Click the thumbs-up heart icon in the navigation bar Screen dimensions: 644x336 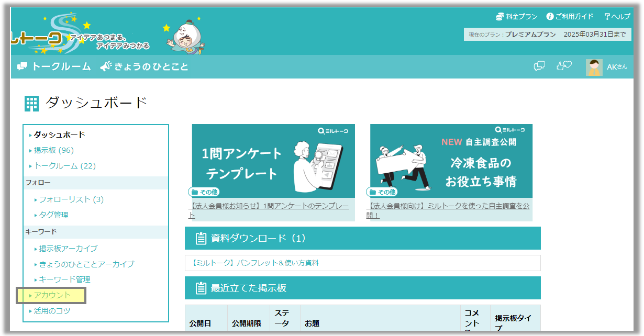[x=564, y=66]
